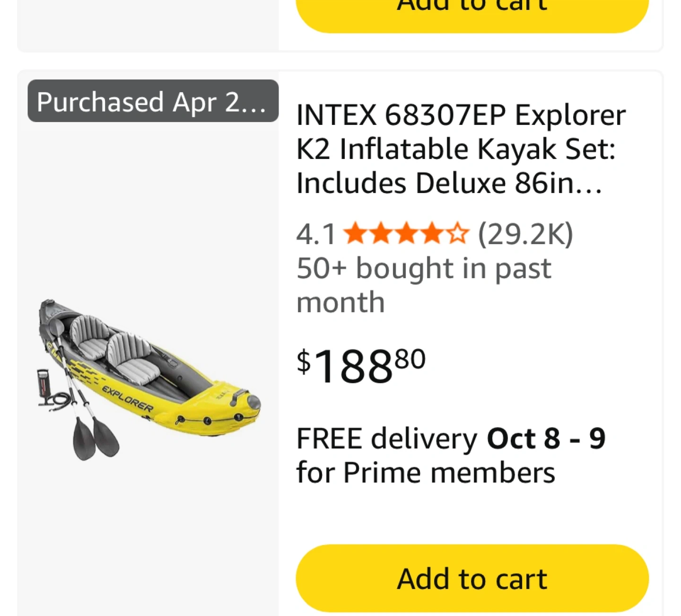Click the 4.1 rating number

pos(315,234)
